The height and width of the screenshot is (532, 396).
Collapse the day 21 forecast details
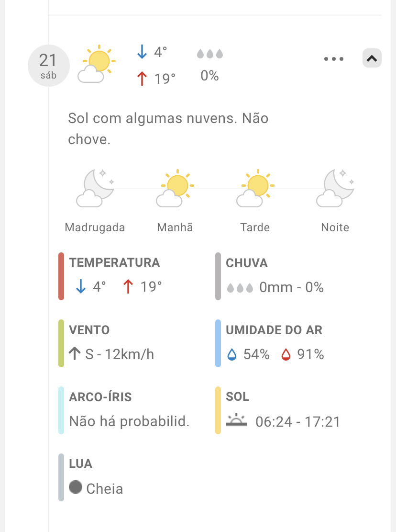(372, 58)
